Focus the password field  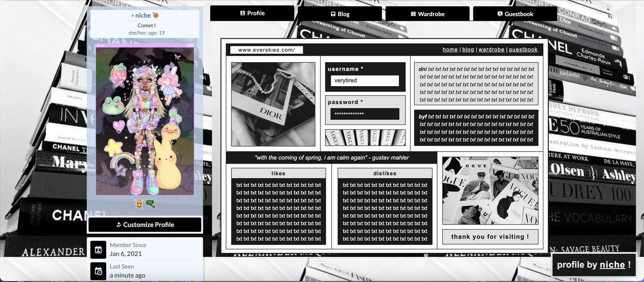365,114
